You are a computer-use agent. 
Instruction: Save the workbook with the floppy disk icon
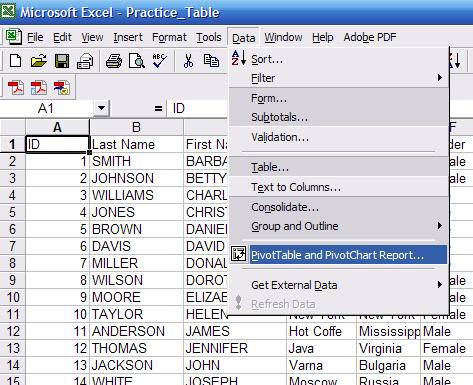click(62, 61)
